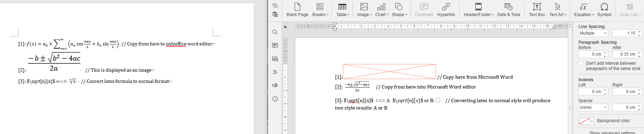Open the Special indent dropdown
The width and height of the screenshot is (644, 134).
[x=593, y=107]
